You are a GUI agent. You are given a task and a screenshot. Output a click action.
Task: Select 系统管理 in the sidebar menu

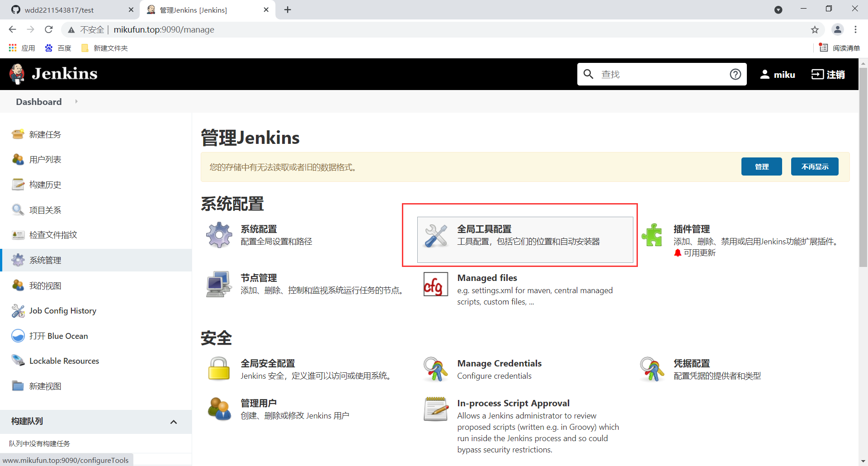(x=45, y=260)
